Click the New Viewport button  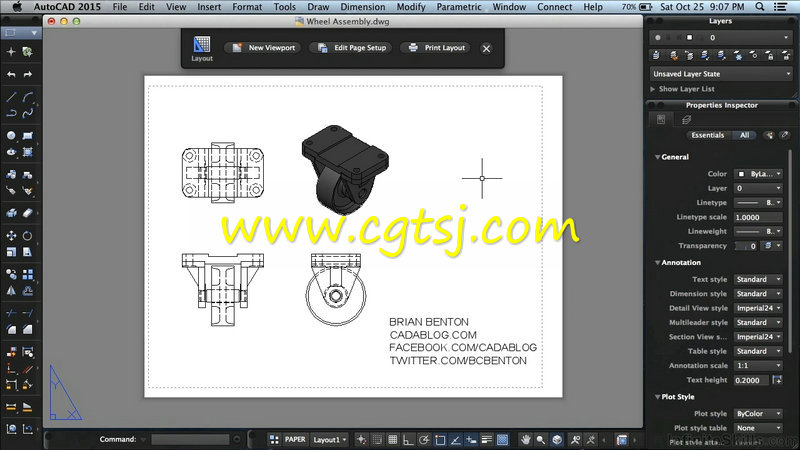(x=264, y=48)
